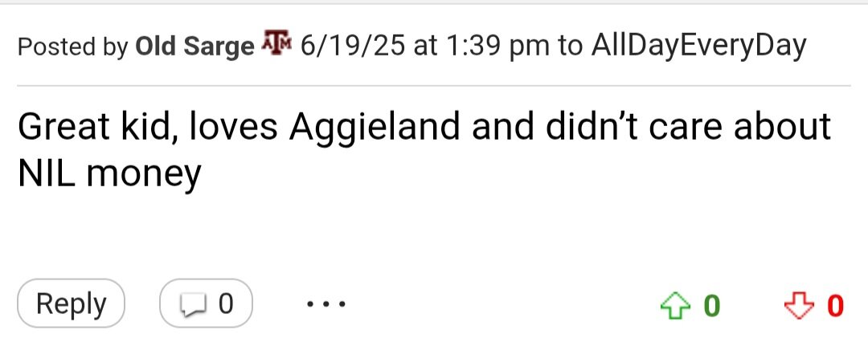Screen dimensions: 868x342
Task: Click the "Posted by" label text
Action: coord(73,47)
